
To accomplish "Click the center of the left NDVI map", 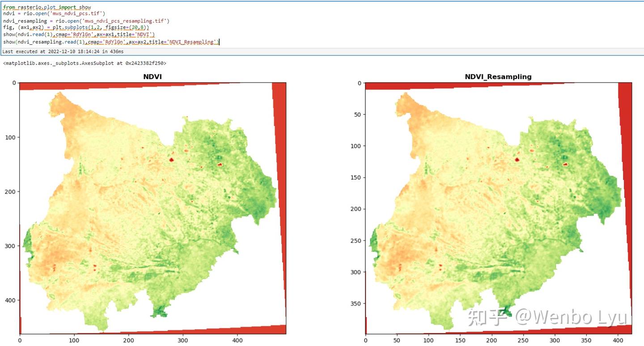I will coord(153,208).
